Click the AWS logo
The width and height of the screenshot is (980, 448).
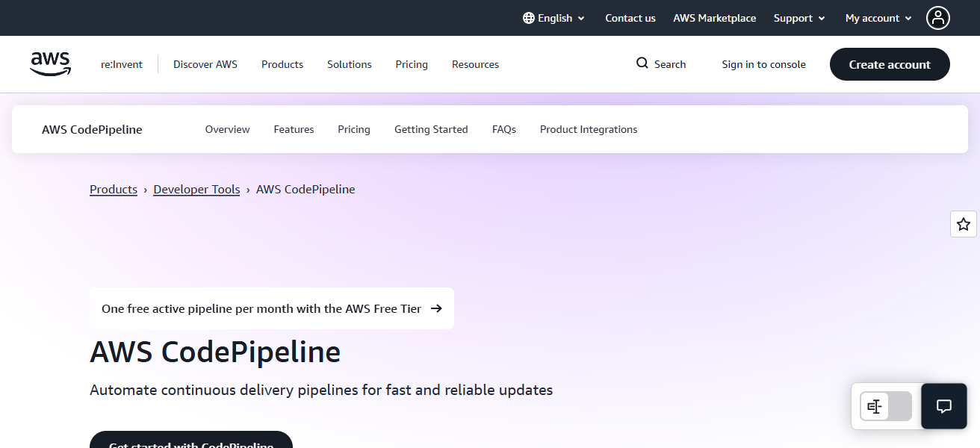tap(49, 64)
